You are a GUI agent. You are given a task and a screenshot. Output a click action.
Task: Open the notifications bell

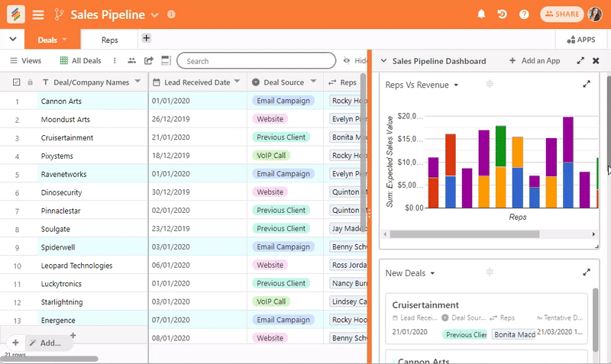(x=481, y=14)
